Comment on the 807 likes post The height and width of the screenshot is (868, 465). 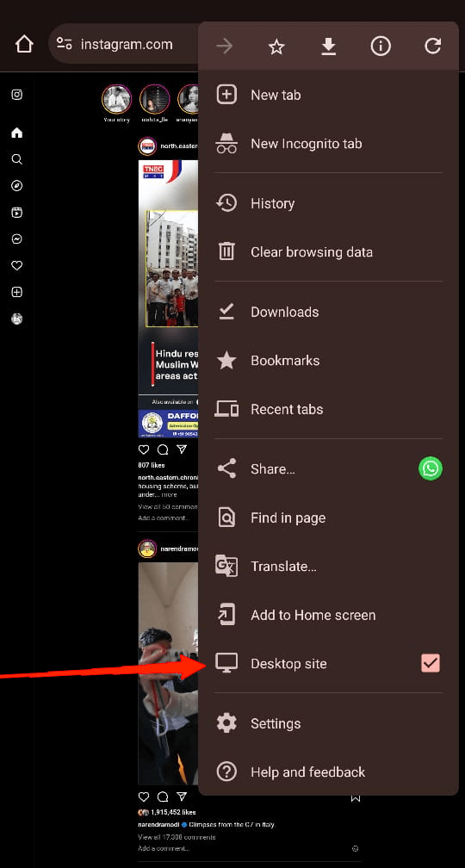click(x=163, y=449)
